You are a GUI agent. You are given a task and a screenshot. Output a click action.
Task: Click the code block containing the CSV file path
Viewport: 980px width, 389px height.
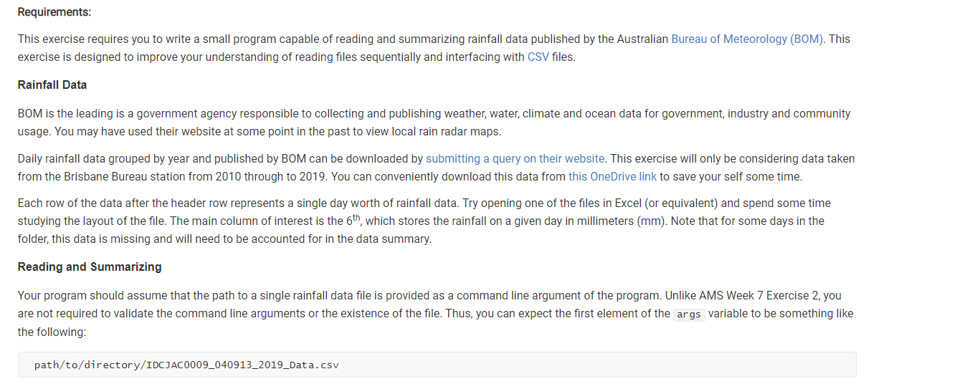[437, 365]
